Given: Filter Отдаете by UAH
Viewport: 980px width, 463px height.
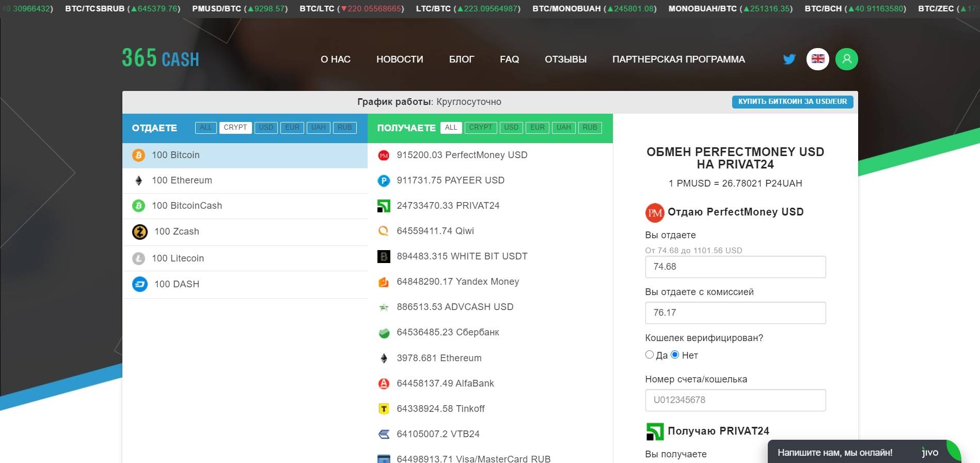Looking at the screenshot, I should coord(319,128).
